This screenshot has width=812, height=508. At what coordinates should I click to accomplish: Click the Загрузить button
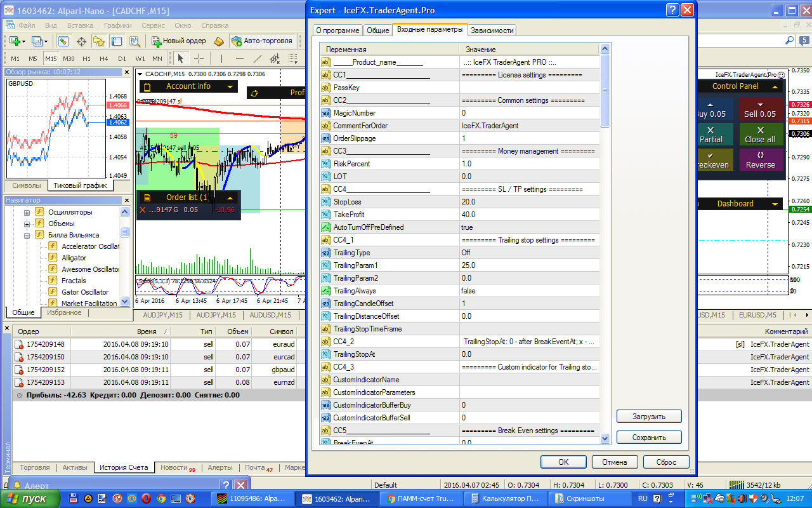[x=649, y=417]
